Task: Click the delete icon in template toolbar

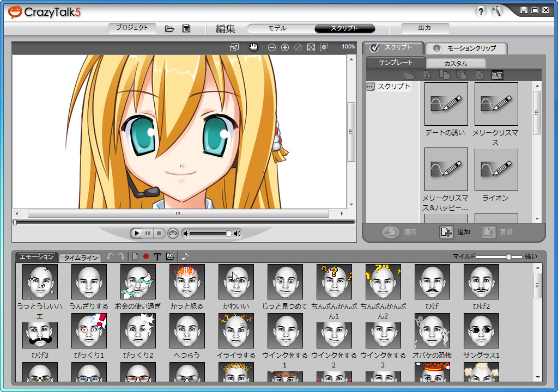Action: pos(480,75)
